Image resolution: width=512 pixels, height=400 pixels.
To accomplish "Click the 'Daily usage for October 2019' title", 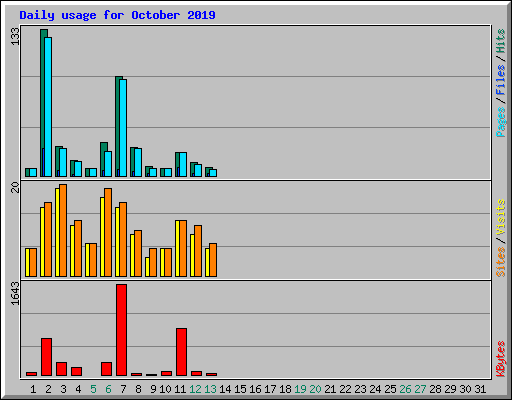I will coord(117,15).
